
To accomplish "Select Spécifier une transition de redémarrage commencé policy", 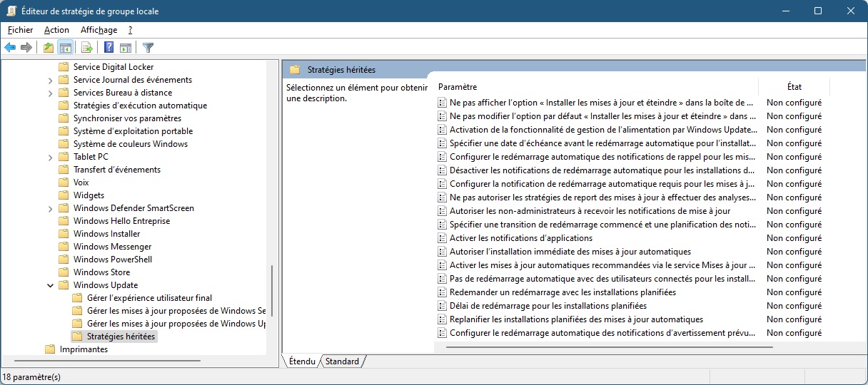I will 602,225.
